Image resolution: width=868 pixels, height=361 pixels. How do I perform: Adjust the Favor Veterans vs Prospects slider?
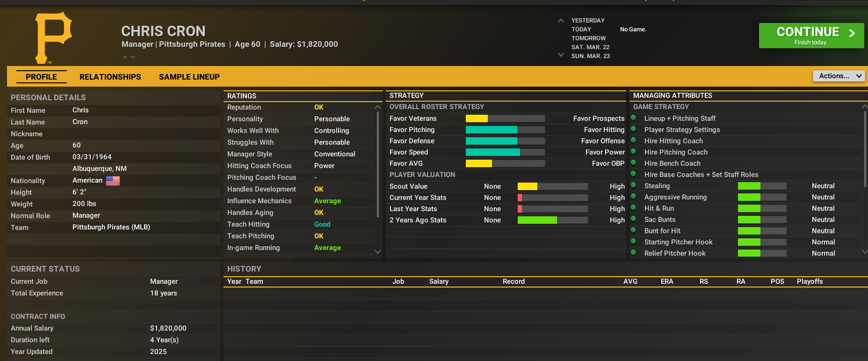[505, 118]
